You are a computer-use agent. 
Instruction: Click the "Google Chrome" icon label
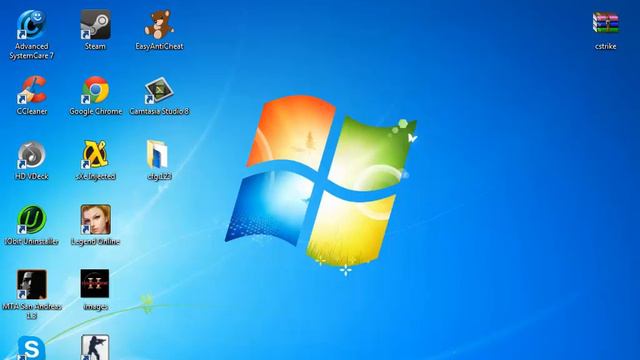(96, 111)
